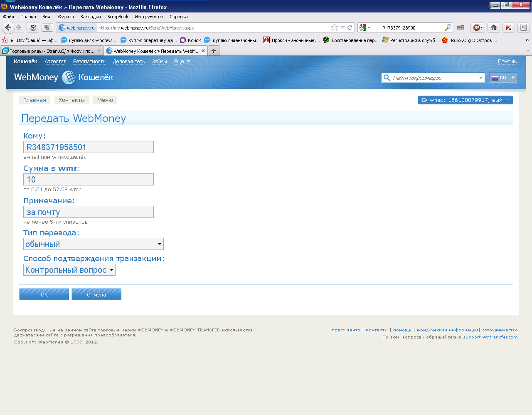Open the URL history dropdown arrow
This screenshot has width=532, height=415.
click(x=343, y=28)
